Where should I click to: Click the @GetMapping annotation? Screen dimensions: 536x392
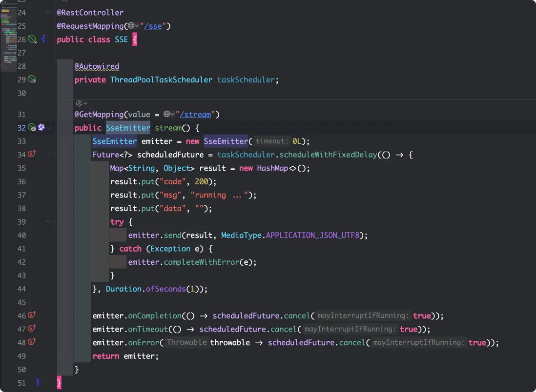pos(99,115)
